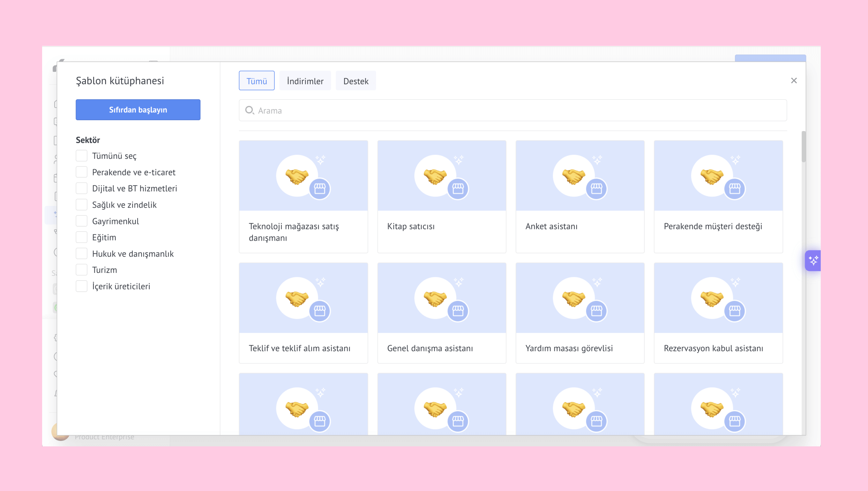Screen dimensions: 868x491
Task: Click the search magnifier icon
Action: [x=250, y=110]
